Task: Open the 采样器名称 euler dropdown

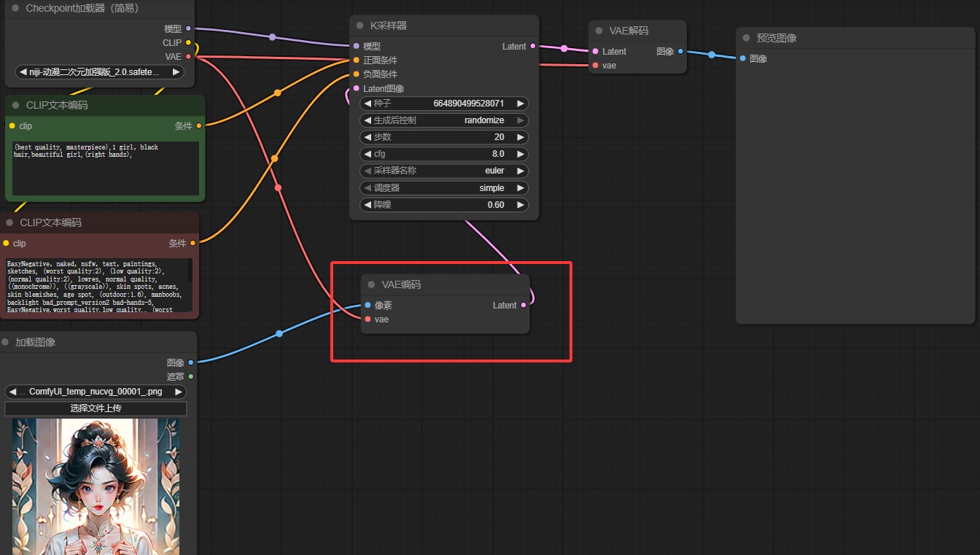Action: click(444, 171)
